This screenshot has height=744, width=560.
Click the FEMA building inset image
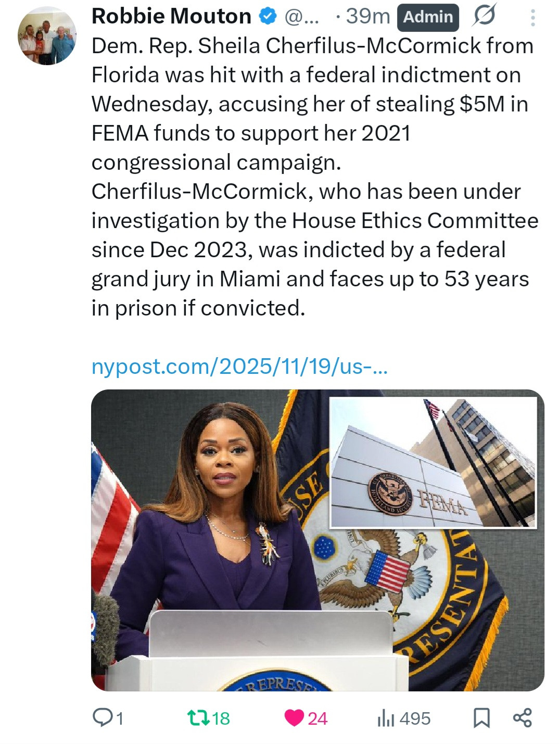pyautogui.click(x=433, y=462)
